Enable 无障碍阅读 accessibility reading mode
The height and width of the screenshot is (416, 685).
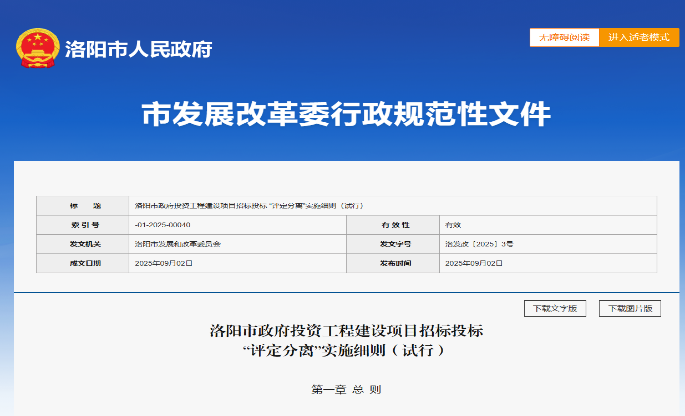pos(564,38)
